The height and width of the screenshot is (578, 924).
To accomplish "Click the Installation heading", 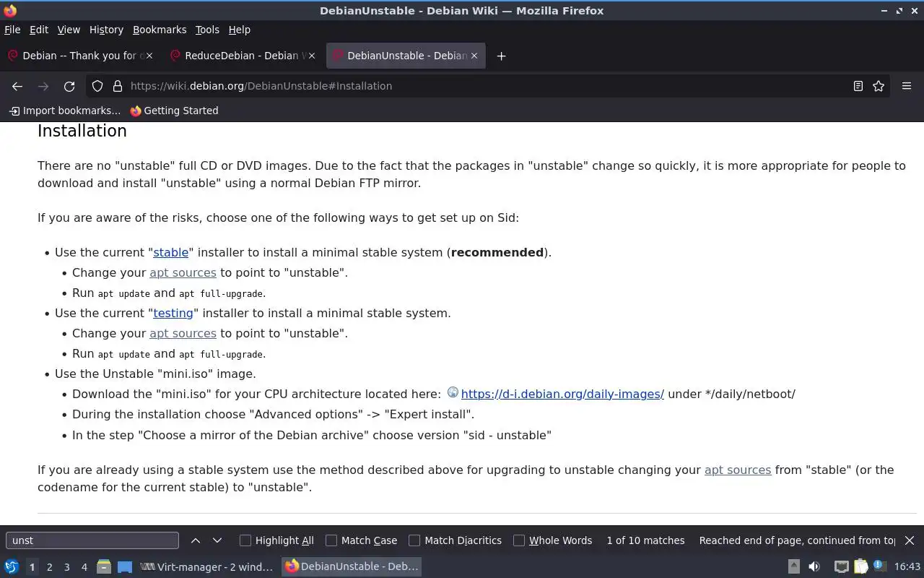I will point(82,131).
